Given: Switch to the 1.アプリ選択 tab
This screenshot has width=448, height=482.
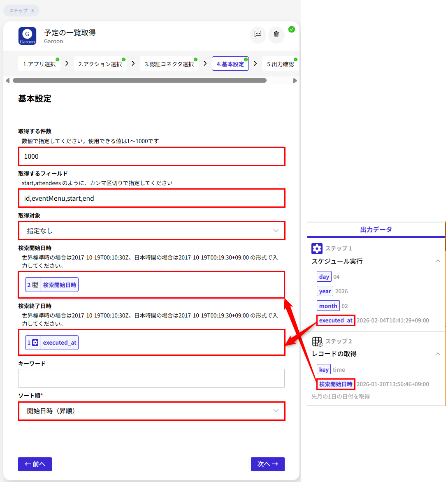Looking at the screenshot, I should (x=39, y=63).
